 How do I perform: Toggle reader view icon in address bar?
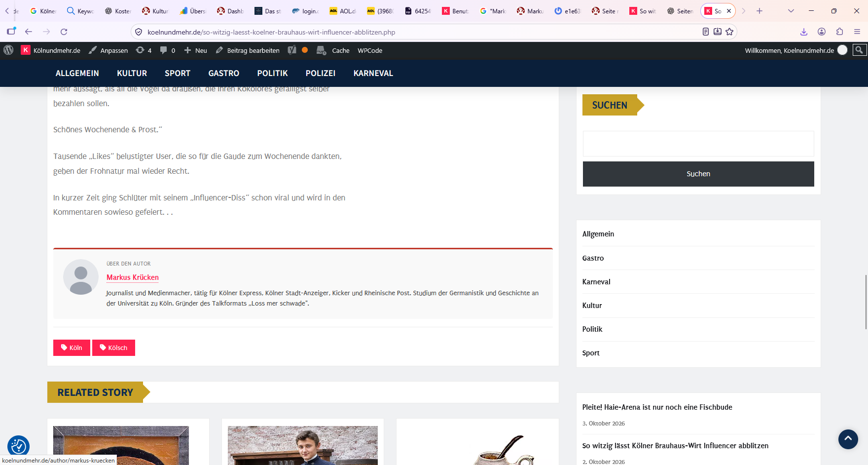coord(706,32)
